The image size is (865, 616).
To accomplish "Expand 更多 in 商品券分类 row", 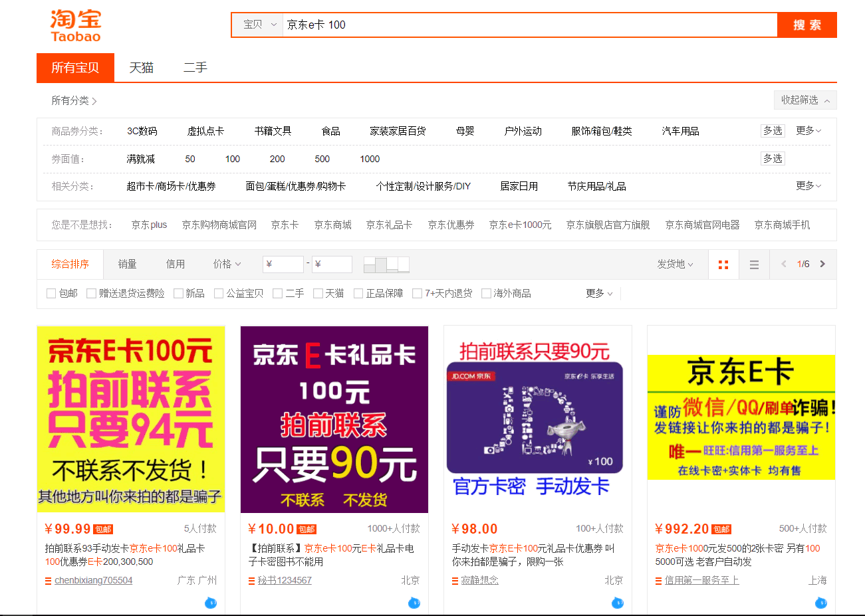I will (x=808, y=130).
